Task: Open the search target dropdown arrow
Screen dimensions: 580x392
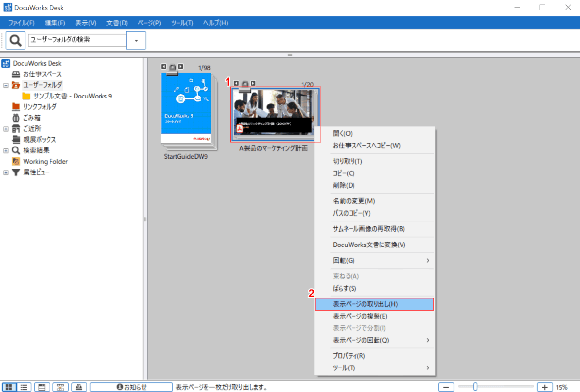Action: coord(136,40)
